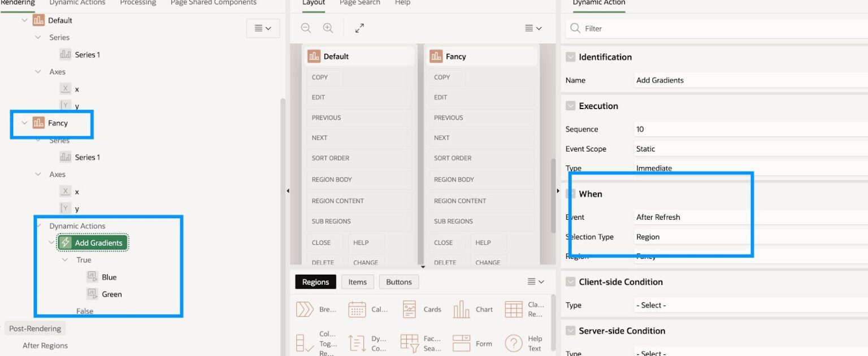Click the expand layout arrows icon
The width and height of the screenshot is (868, 356).
(359, 28)
